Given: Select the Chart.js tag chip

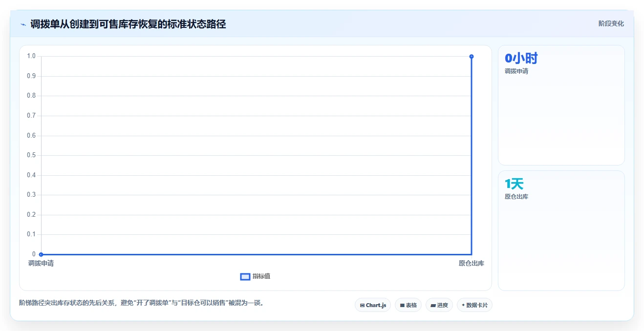Looking at the screenshot, I should (x=373, y=305).
